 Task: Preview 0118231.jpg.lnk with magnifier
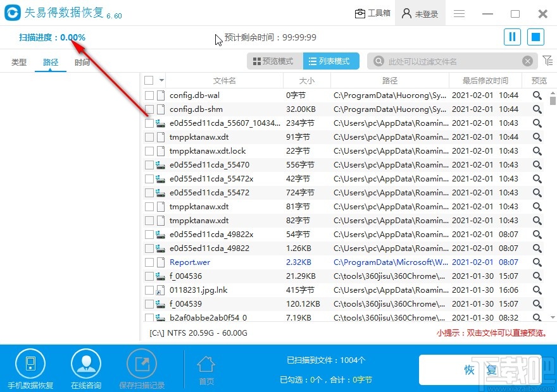[537, 290]
